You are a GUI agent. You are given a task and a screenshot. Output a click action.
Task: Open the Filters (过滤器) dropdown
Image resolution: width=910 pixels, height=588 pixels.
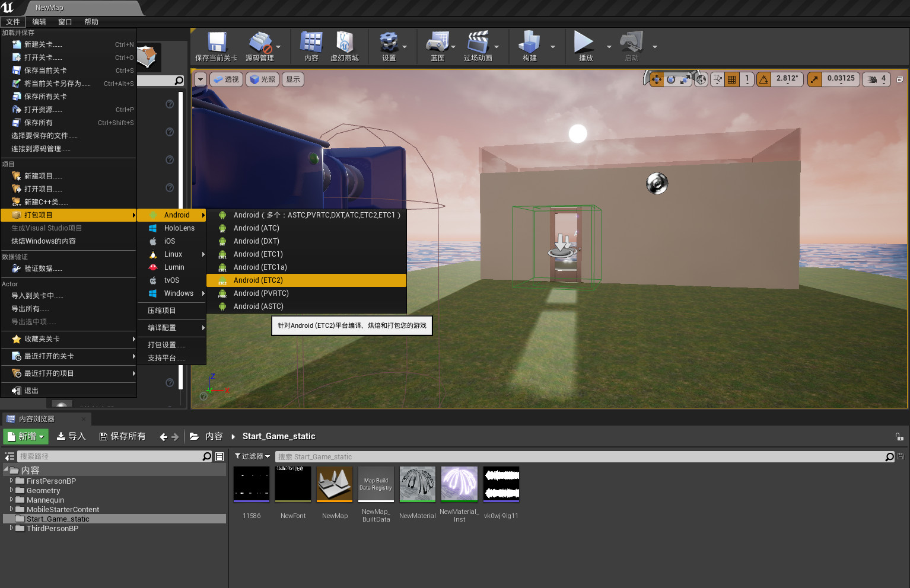252,456
